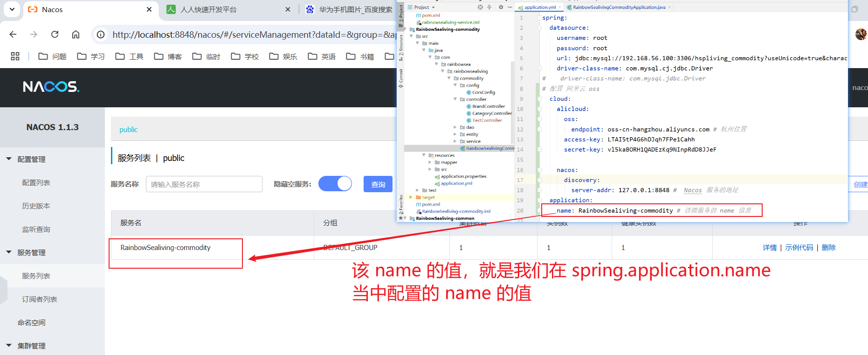The image size is (868, 355).
Task: Select the public namespace tab
Action: (129, 130)
